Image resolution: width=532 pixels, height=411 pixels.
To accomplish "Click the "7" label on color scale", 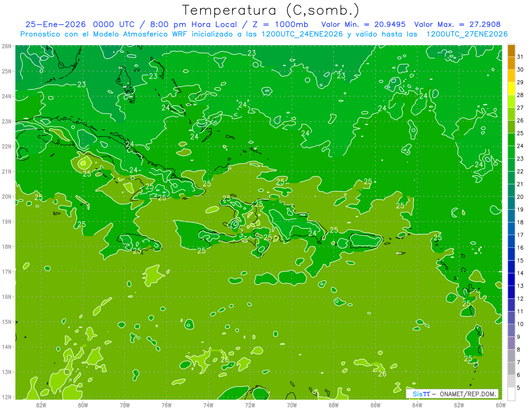I will coord(519,363).
